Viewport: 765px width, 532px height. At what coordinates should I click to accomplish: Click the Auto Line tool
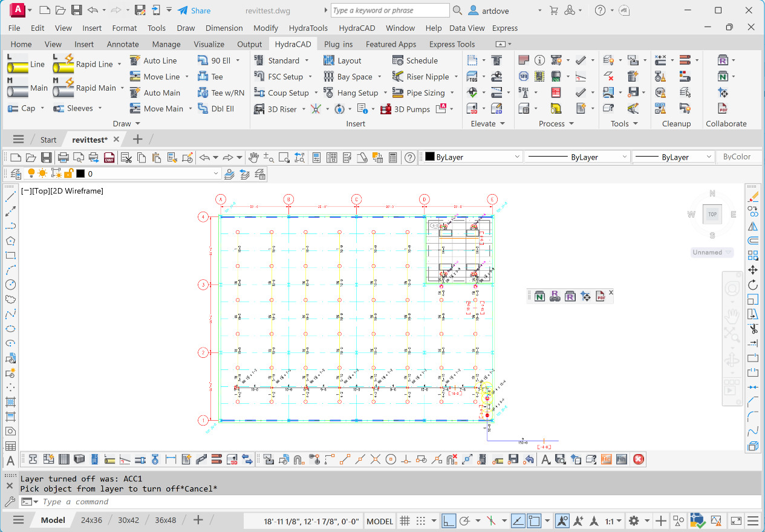click(x=154, y=60)
